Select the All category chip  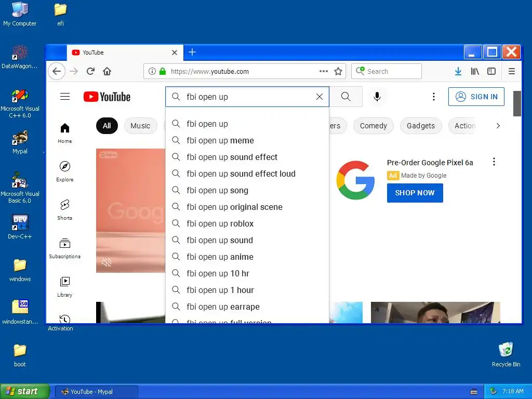[107, 126]
